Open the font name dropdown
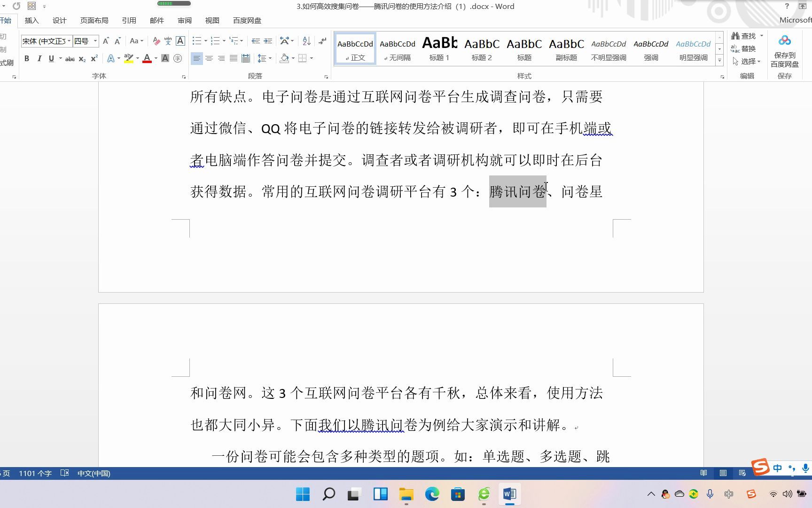This screenshot has height=508, width=812. [69, 41]
